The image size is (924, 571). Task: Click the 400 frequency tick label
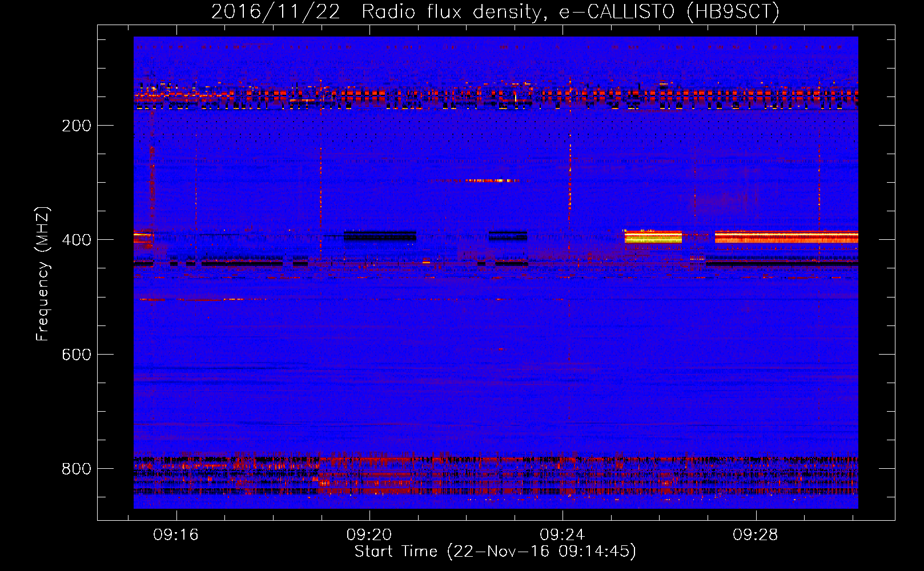tap(77, 240)
